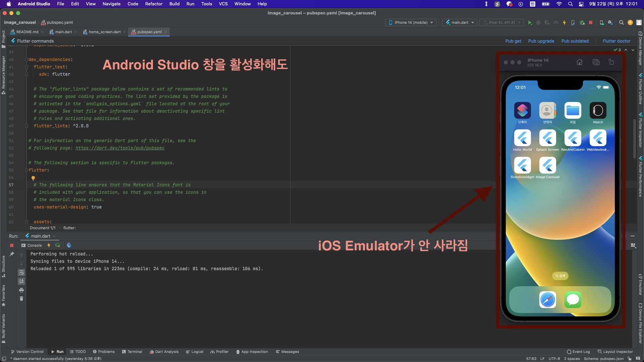644x362 pixels.
Task: Take simulator screenshot with camera icon
Action: click(x=596, y=62)
